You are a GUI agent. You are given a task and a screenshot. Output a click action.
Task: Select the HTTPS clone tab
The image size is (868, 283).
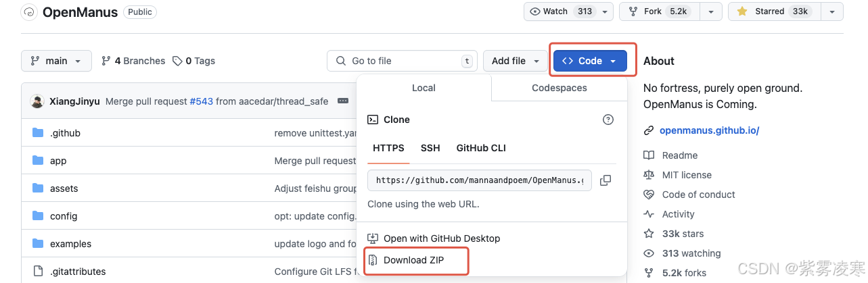(388, 148)
